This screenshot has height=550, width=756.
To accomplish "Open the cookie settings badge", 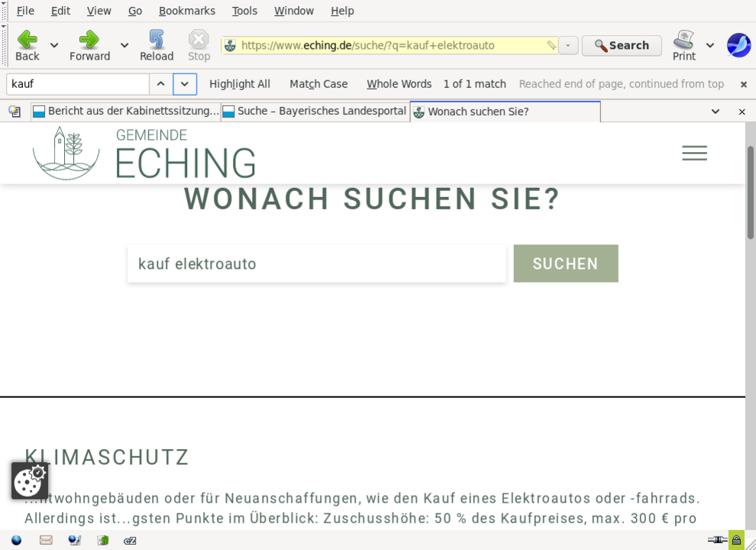I will click(30, 480).
